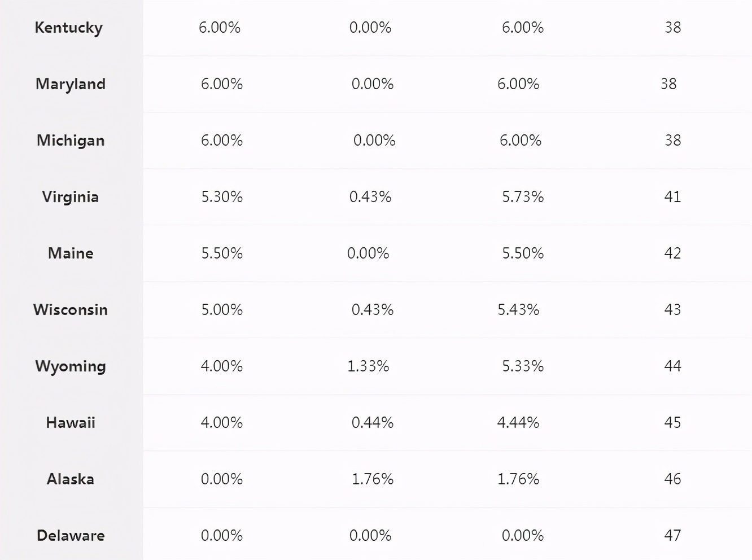Viewport: 752px width, 560px height.
Task: Select the Delaware state name
Action: click(71, 536)
